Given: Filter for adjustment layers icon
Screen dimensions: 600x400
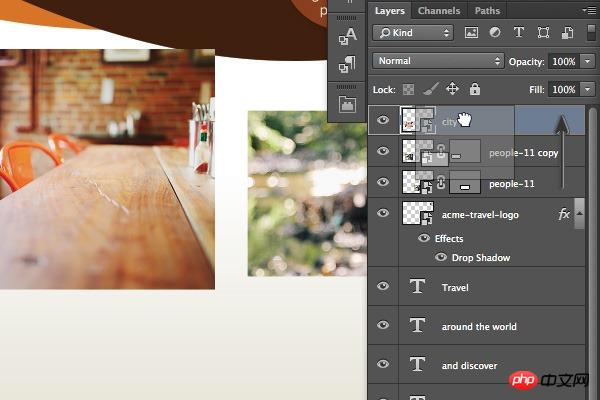Looking at the screenshot, I should (495, 33).
